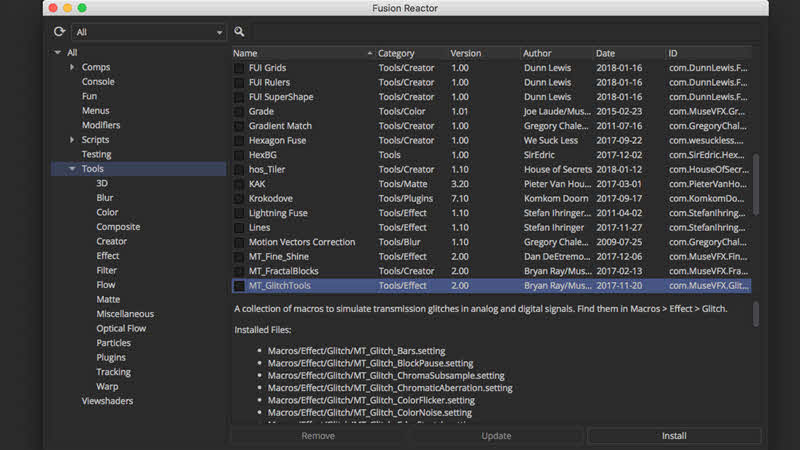Select the Effect subcategory

108,256
